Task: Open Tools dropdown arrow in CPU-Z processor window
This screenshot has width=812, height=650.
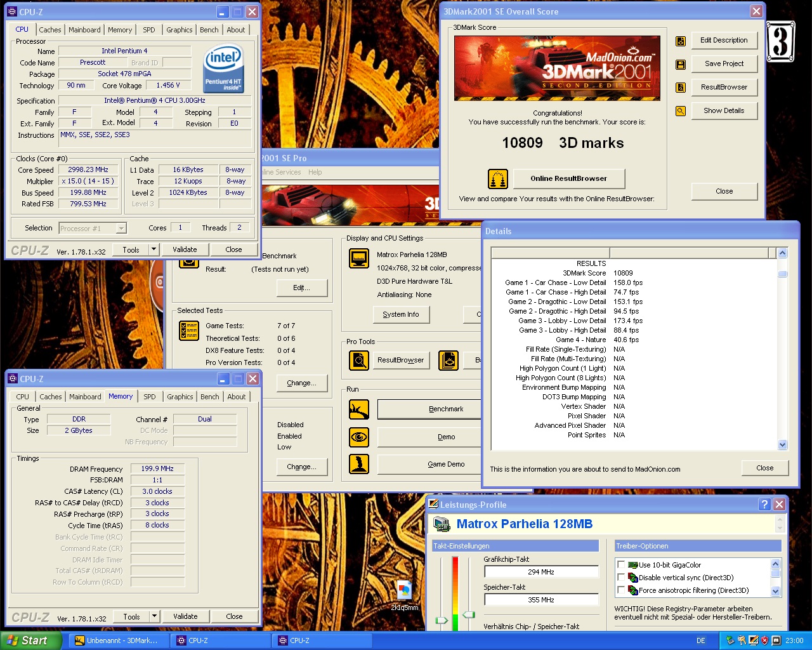Action: pyautogui.click(x=154, y=249)
